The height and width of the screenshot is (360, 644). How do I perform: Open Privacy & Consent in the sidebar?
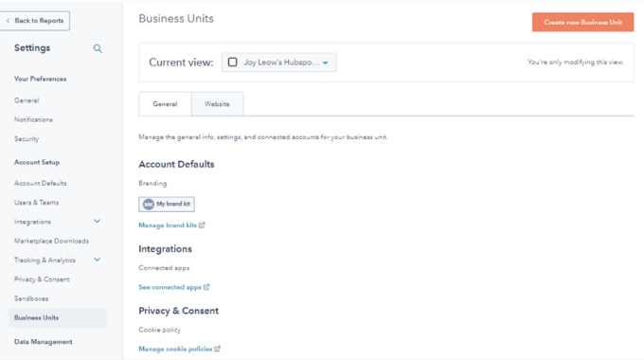coord(42,279)
